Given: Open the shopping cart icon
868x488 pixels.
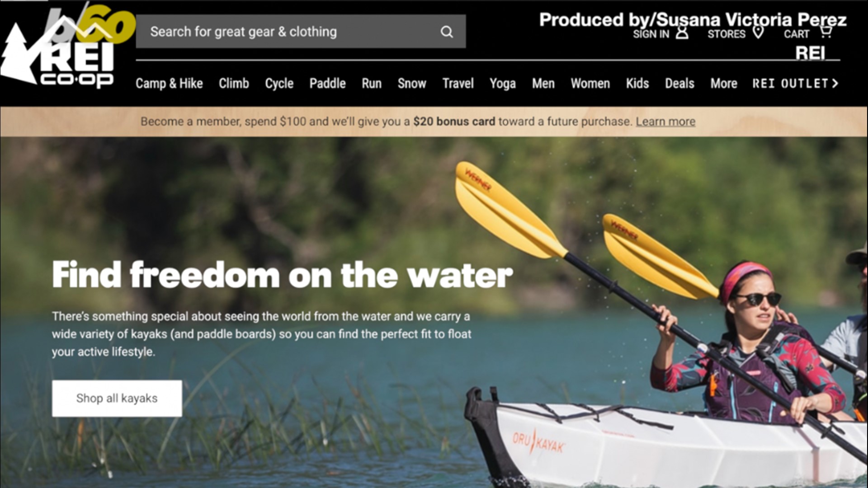Looking at the screenshot, I should tap(826, 32).
